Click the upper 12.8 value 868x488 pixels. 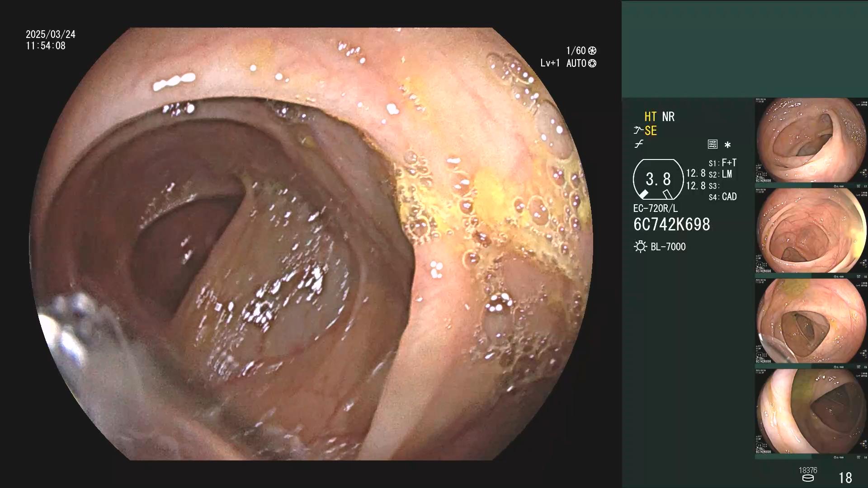point(696,174)
